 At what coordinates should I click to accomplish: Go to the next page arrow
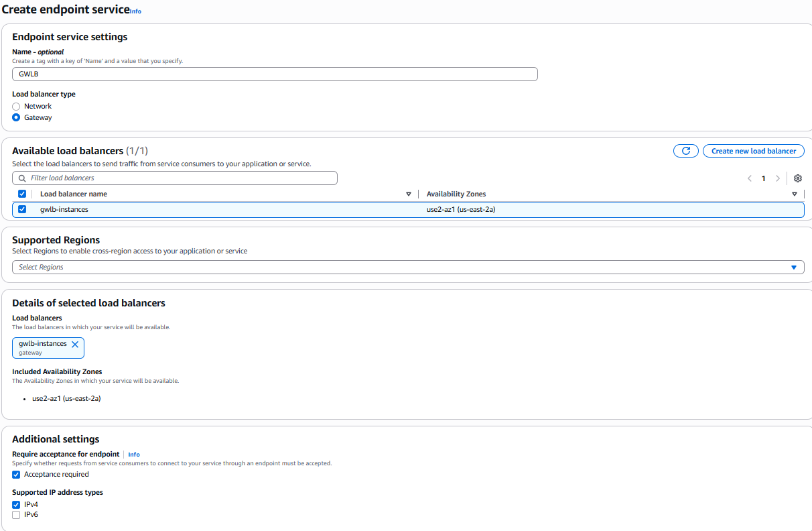777,178
